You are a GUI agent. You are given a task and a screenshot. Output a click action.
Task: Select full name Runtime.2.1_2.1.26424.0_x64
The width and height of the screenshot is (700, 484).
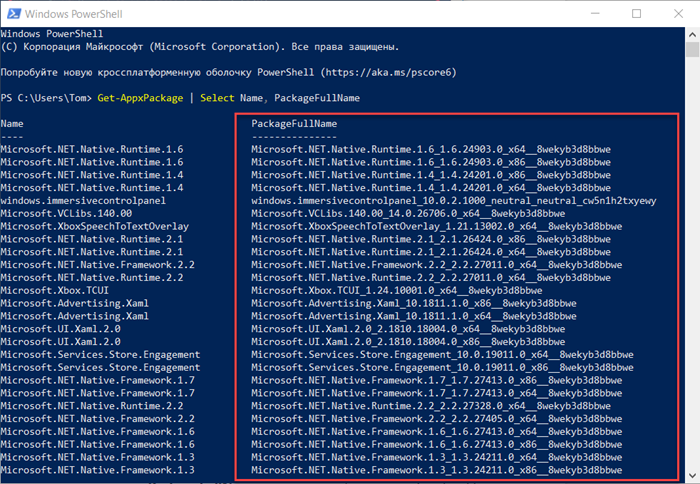click(431, 252)
